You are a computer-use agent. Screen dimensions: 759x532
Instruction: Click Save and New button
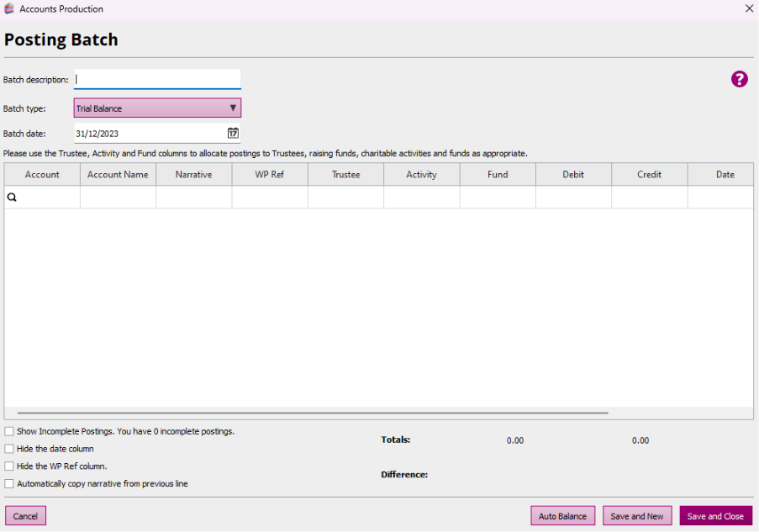pos(636,516)
